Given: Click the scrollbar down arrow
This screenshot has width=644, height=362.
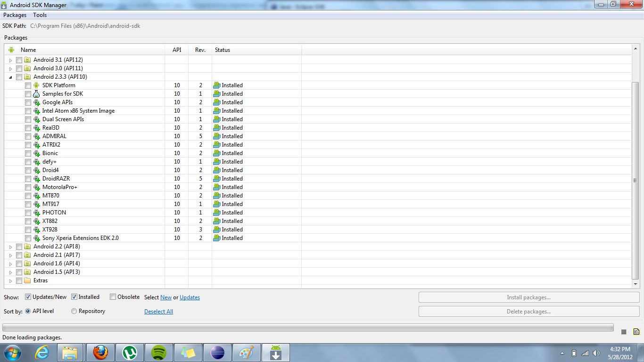Looking at the screenshot, I should click(x=635, y=284).
